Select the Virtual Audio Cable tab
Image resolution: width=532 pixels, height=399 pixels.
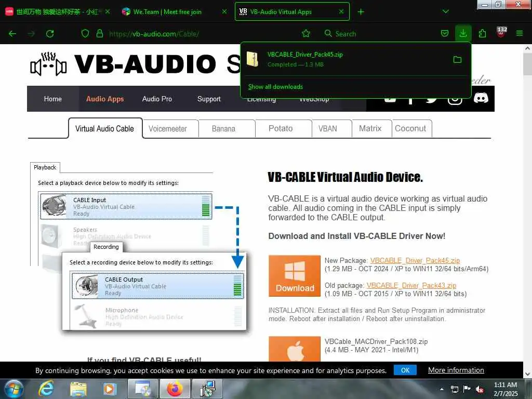(x=105, y=129)
